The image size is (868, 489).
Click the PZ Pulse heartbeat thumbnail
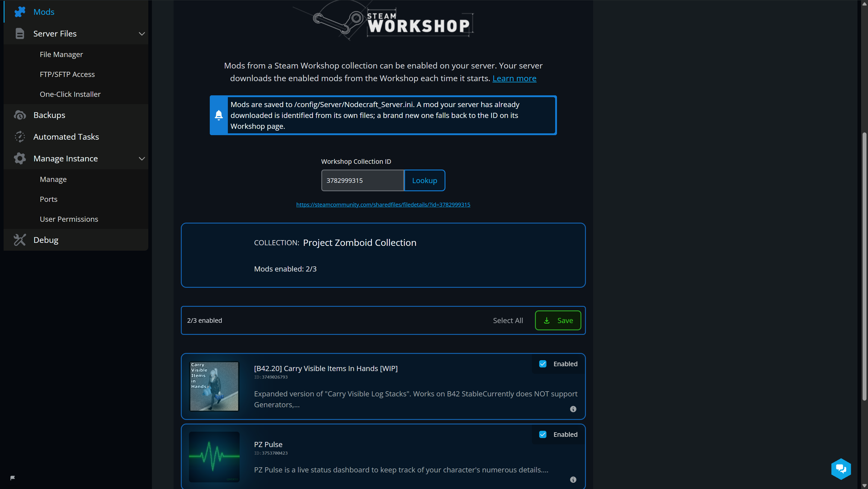tap(214, 457)
